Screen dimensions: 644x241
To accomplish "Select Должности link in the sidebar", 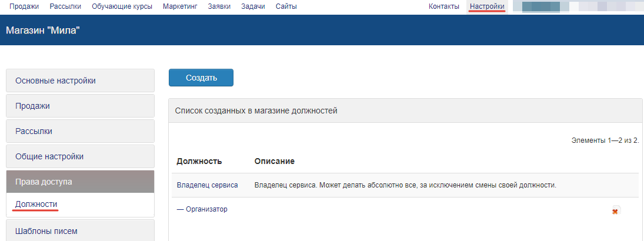I will click(36, 204).
